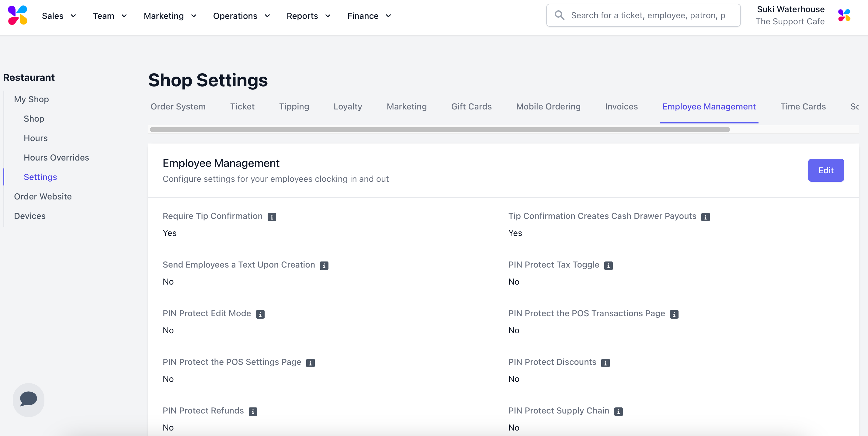Click the app logo in top-left corner
Viewport: 868px width, 436px height.
click(x=18, y=16)
